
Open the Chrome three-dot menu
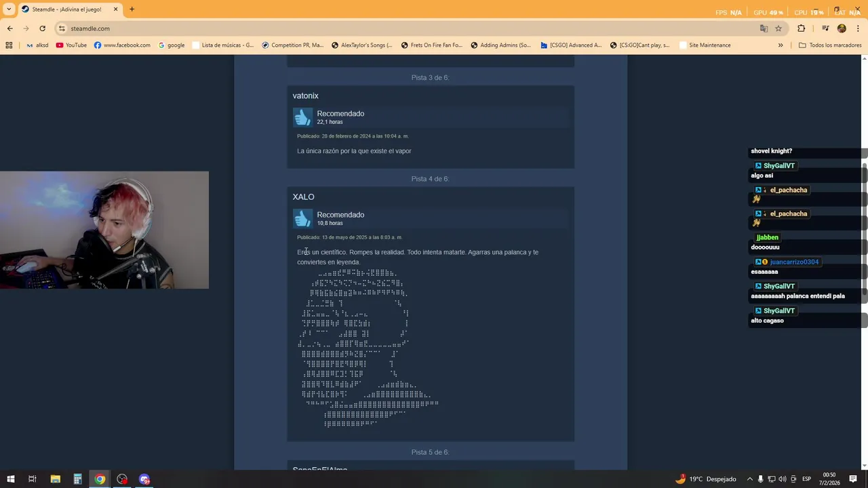pos(859,28)
